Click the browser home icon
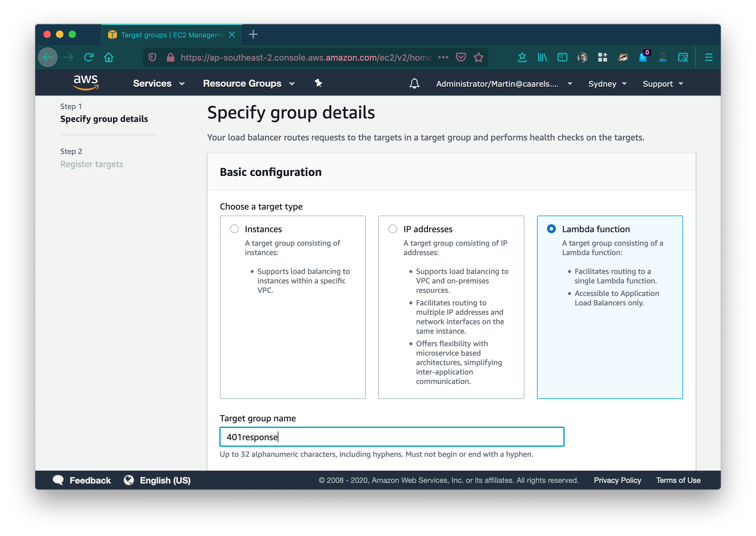 (x=109, y=57)
